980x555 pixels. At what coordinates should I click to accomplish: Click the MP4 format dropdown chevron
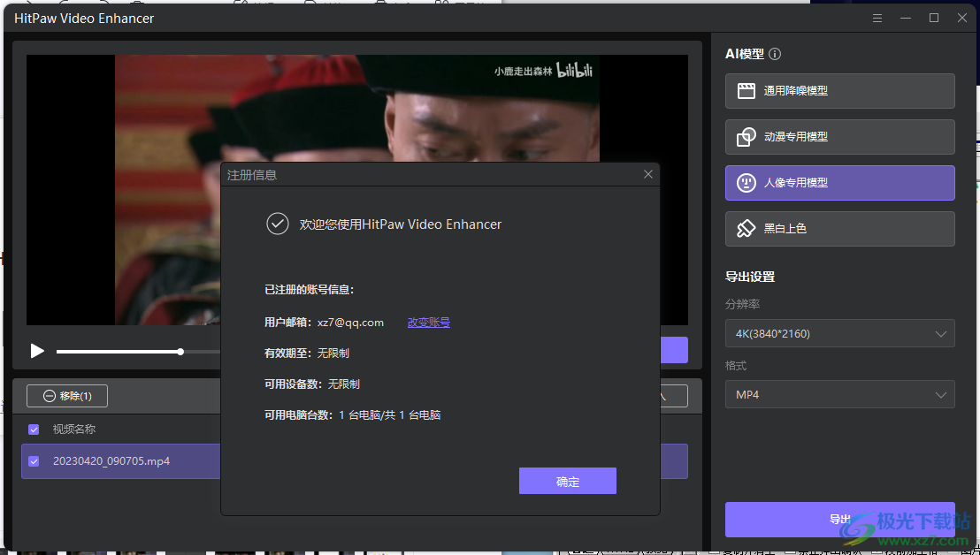coord(940,395)
